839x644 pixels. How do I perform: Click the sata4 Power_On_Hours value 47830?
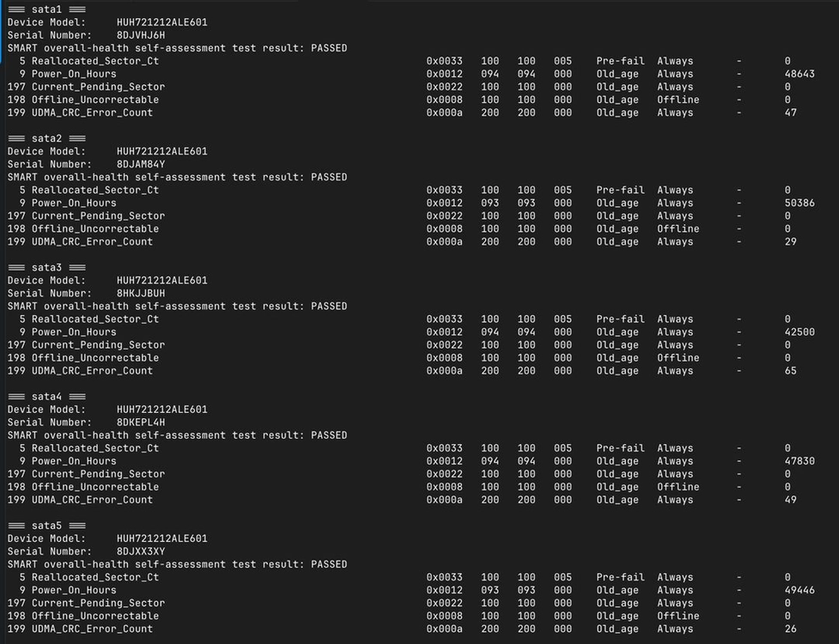[799, 461]
